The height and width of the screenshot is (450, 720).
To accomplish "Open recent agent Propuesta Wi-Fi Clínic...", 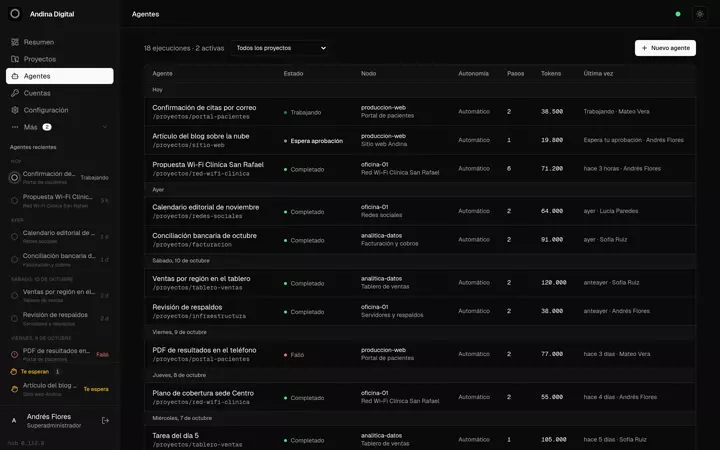I will click(60, 201).
